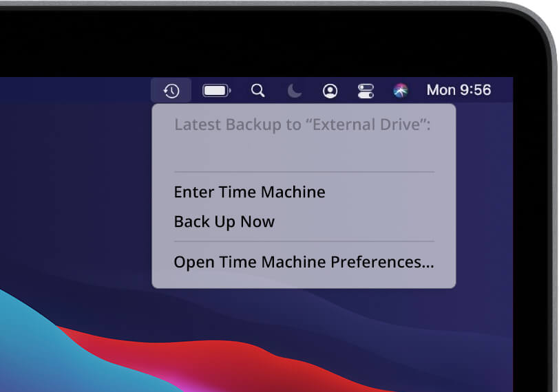Open Control Center from the menu bar
559x392 pixels.
(x=366, y=90)
